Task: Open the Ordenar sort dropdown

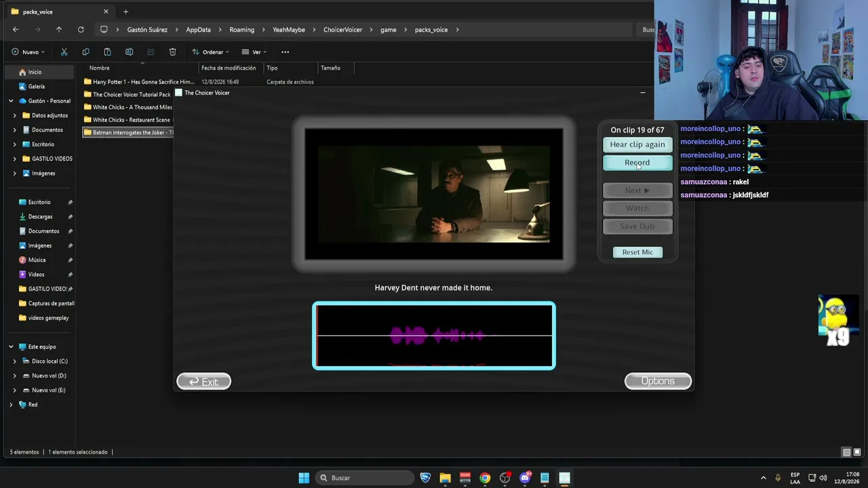Action: [210, 52]
